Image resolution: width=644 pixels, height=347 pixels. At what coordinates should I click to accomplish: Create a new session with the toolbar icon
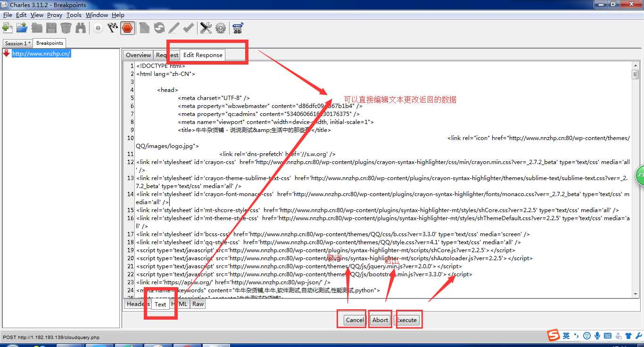tap(8, 28)
